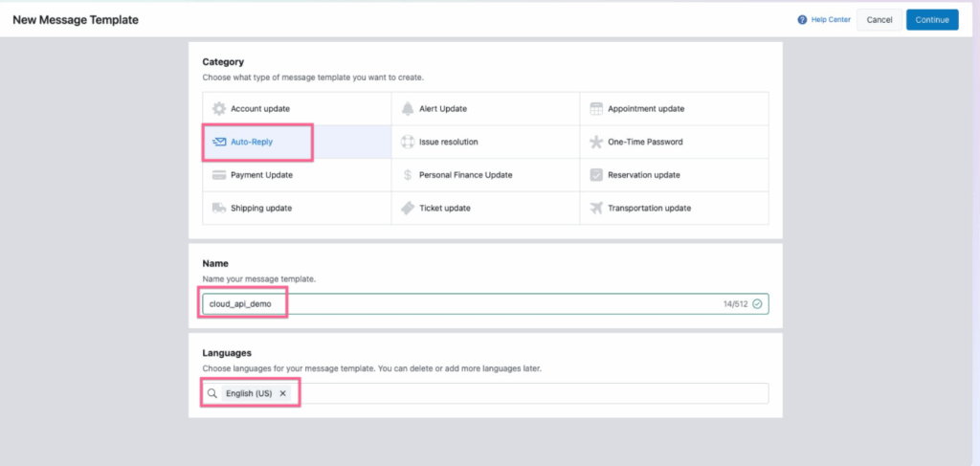This screenshot has width=980, height=466.
Task: Click the truck icon for Shipping update
Action: tap(219, 208)
